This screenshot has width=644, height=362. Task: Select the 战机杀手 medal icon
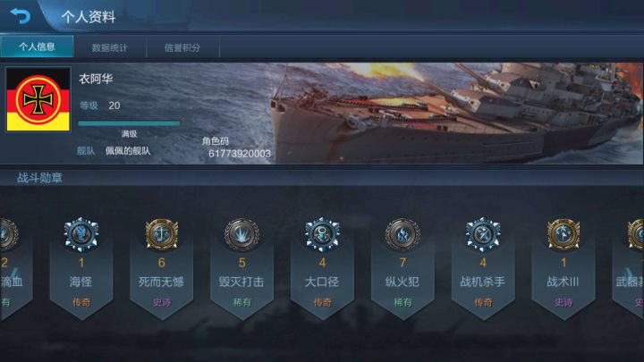pyautogui.click(x=483, y=234)
